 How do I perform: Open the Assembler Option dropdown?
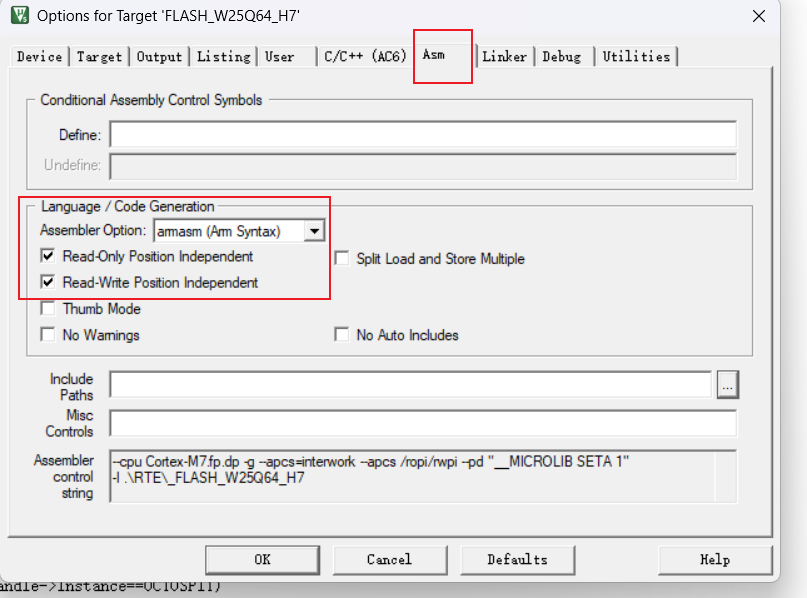pos(239,231)
